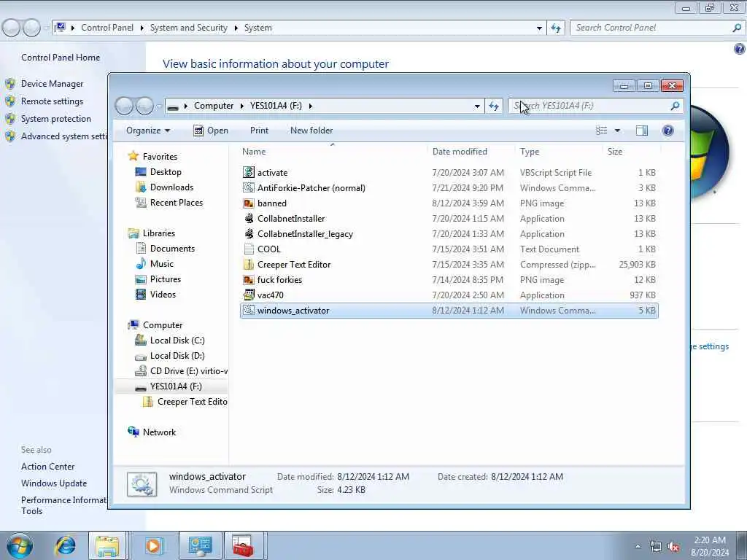Screen dimensions: 747x560
Task: Click the Explorer help question mark icon
Action: 668,131
